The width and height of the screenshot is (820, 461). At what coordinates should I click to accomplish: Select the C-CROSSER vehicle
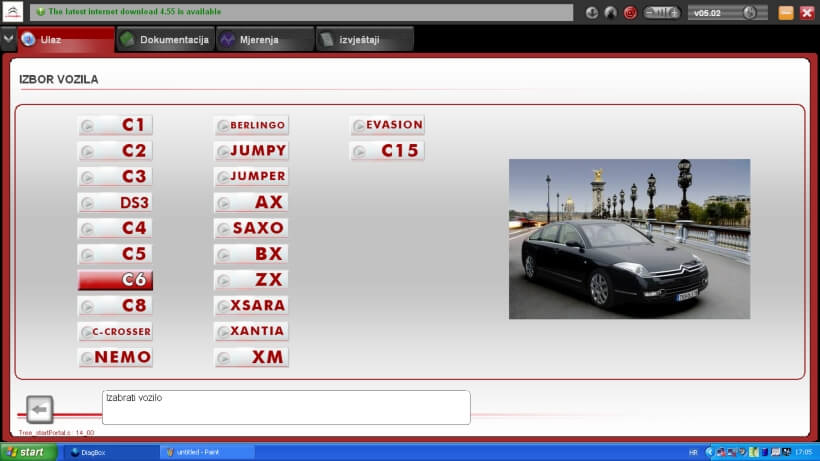[116, 332]
